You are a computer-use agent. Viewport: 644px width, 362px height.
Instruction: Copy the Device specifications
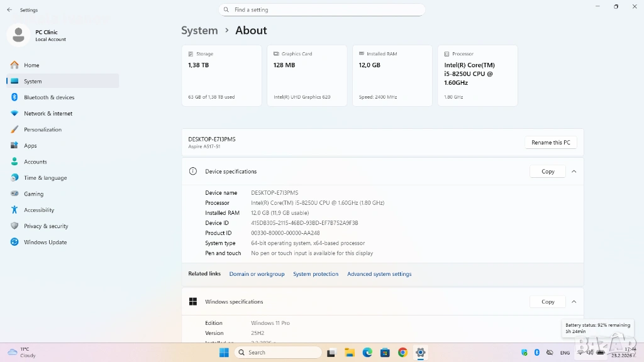(548, 172)
